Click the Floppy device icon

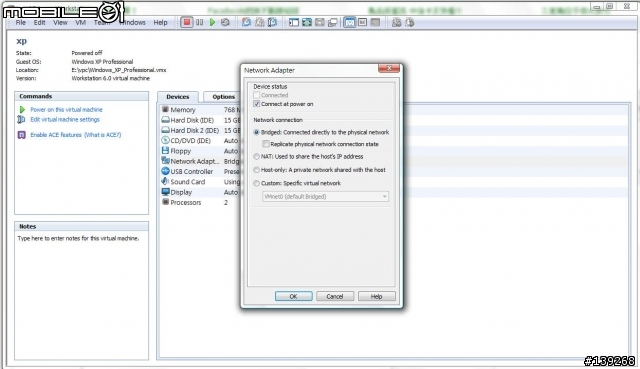click(165, 151)
